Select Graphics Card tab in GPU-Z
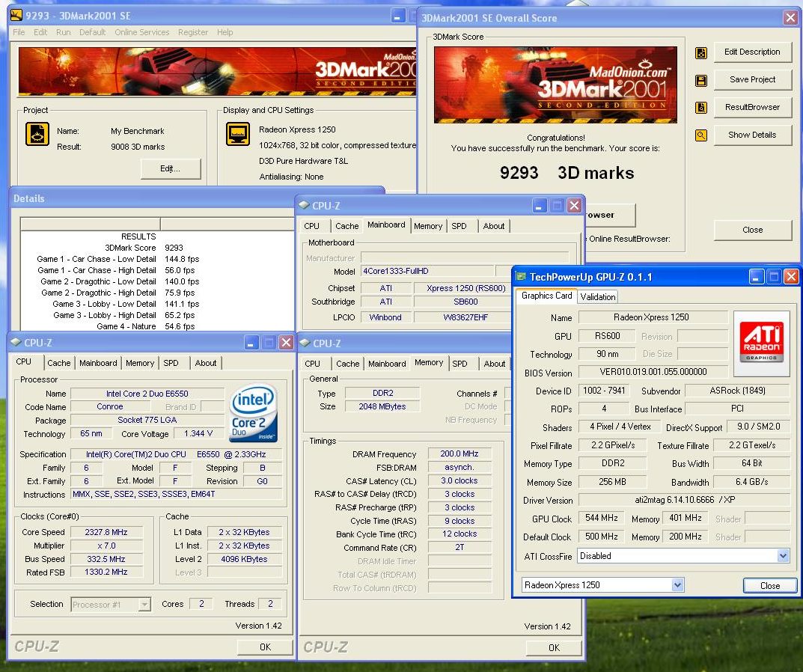The height and width of the screenshot is (672, 803). click(546, 296)
